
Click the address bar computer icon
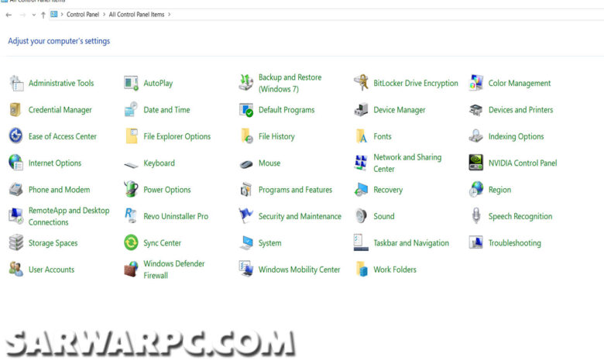pyautogui.click(x=54, y=14)
